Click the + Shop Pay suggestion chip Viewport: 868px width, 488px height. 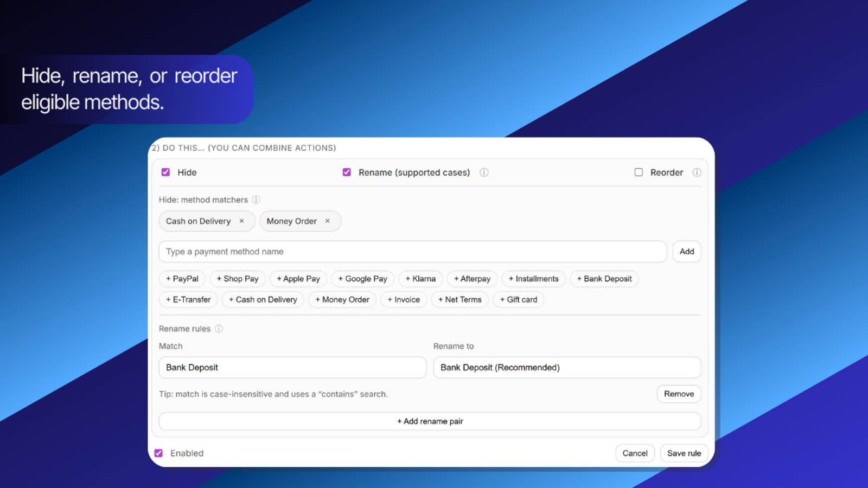click(x=237, y=279)
